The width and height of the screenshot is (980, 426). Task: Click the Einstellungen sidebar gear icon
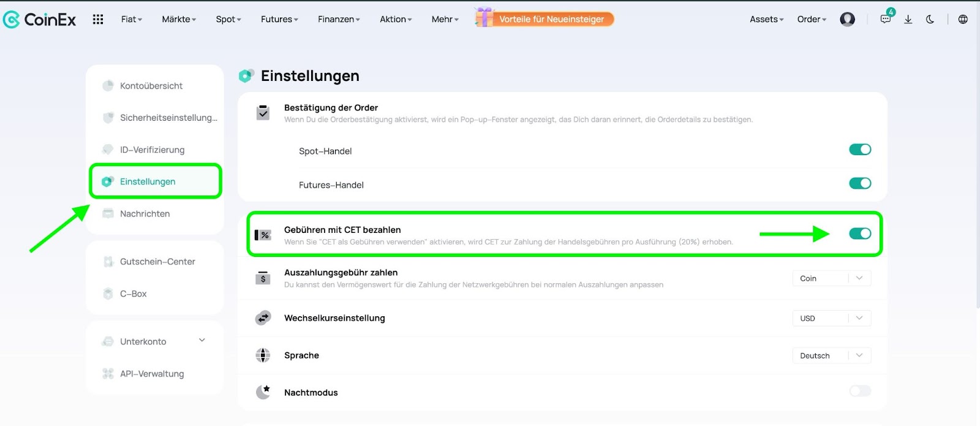108,181
